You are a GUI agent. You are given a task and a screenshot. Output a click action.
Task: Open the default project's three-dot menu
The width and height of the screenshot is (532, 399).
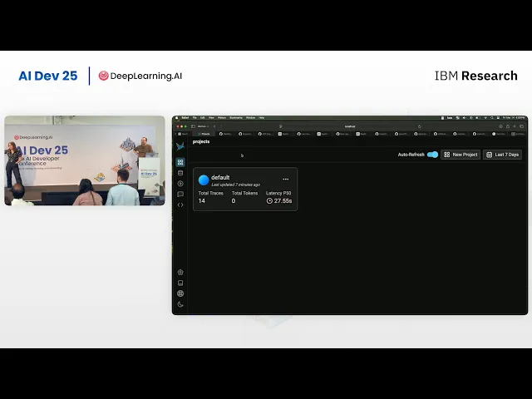(286, 179)
